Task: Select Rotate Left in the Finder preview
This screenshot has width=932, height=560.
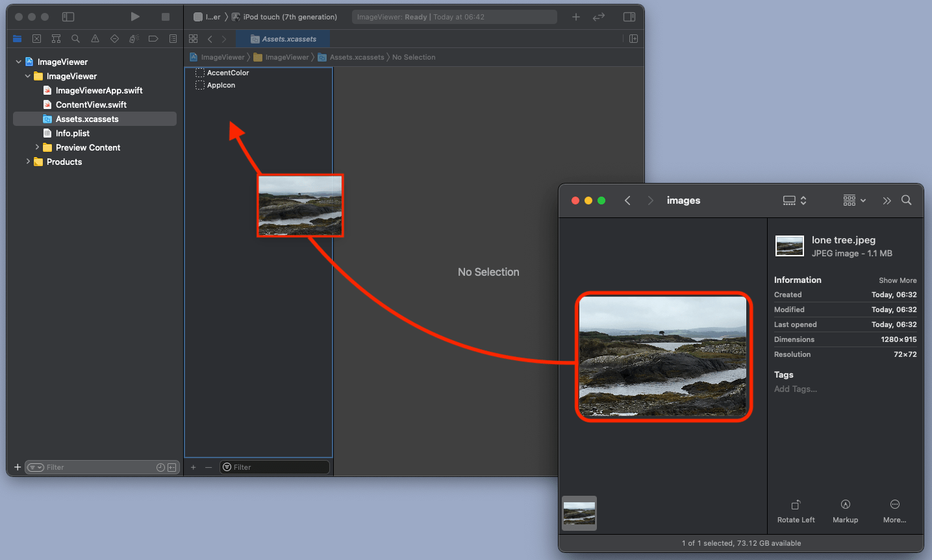Action: coord(796,510)
